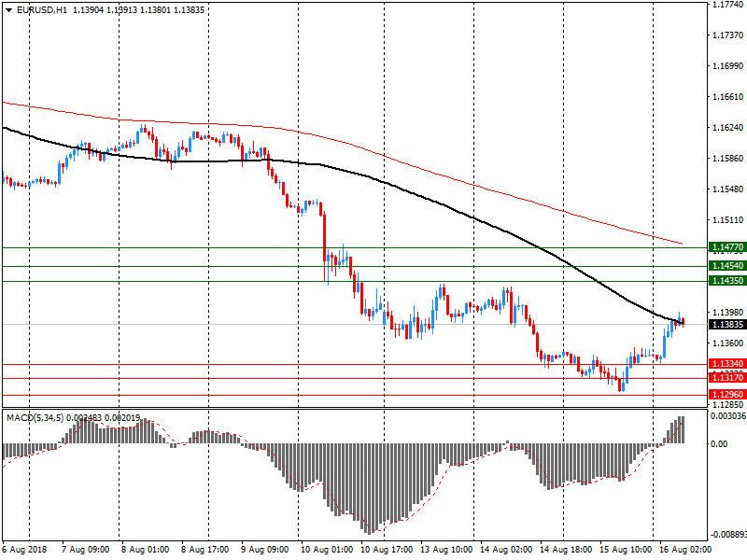
Task: Click the 1.13980 price scale value
Action: (728, 313)
